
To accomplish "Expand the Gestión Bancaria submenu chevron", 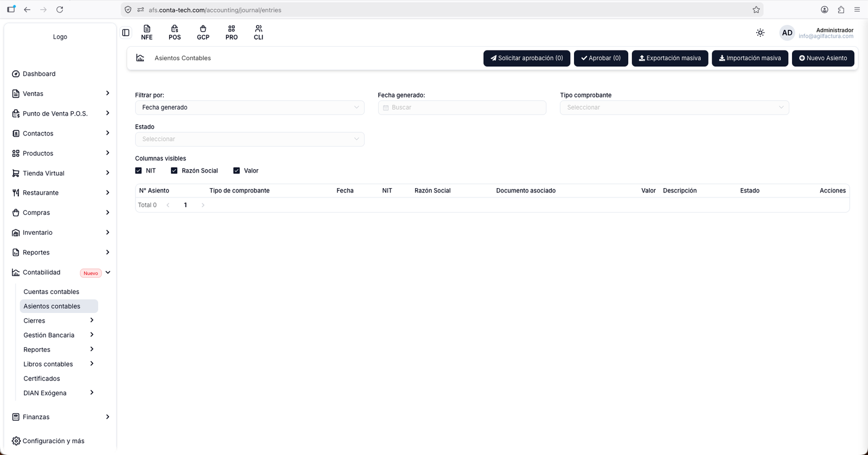I will 92,335.
